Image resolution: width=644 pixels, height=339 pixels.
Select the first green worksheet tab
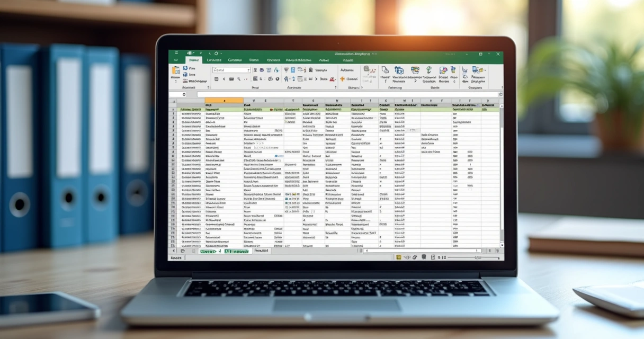pos(208,251)
